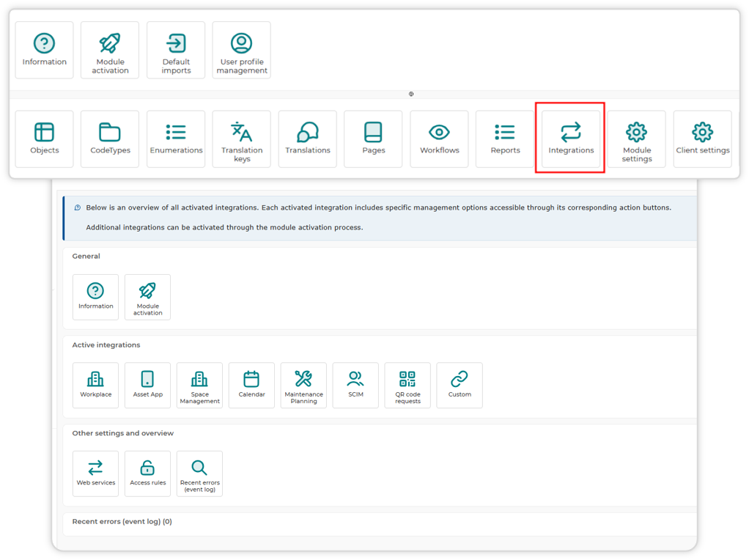Screen dimensions: 749x560
Task: Open the Workplace integration
Action: click(95, 385)
